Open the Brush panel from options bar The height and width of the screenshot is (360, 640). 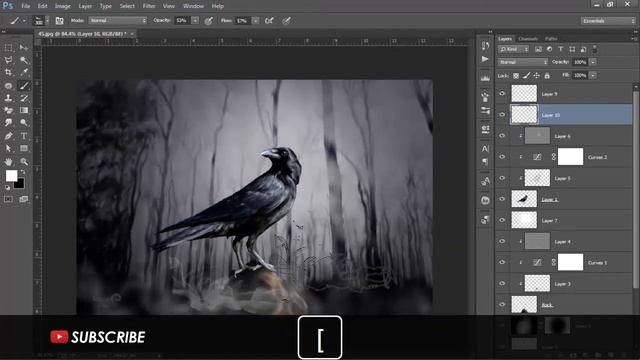tap(60, 21)
